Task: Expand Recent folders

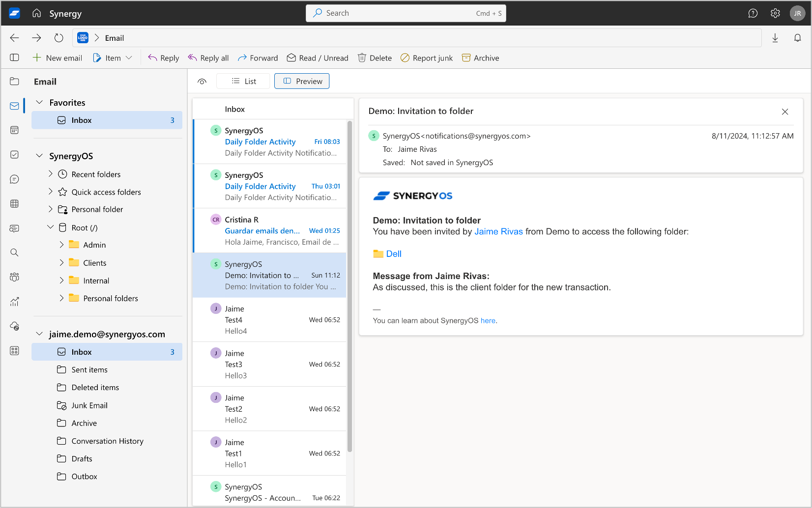Action: point(50,174)
